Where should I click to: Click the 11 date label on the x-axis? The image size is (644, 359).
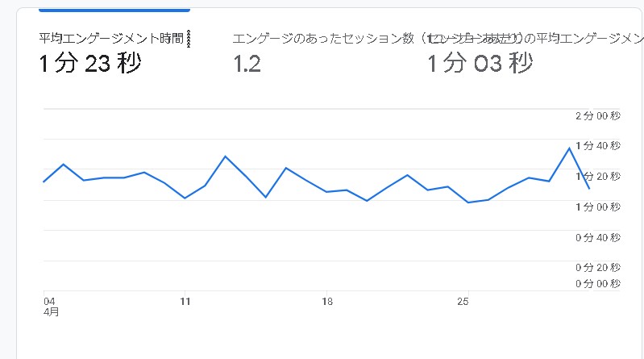[x=185, y=302]
